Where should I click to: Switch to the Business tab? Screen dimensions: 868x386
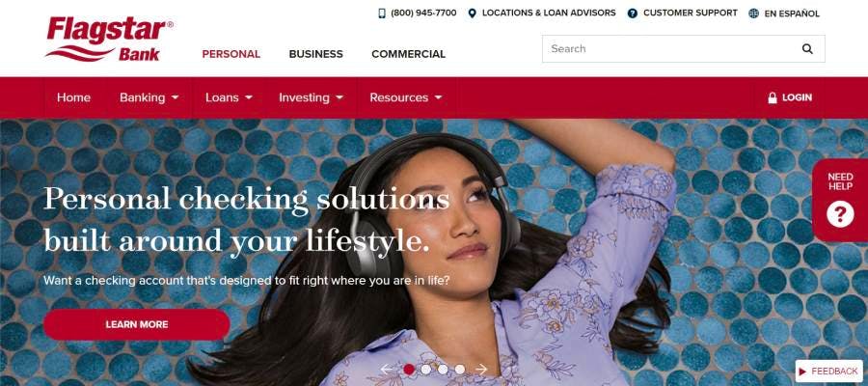tap(316, 54)
